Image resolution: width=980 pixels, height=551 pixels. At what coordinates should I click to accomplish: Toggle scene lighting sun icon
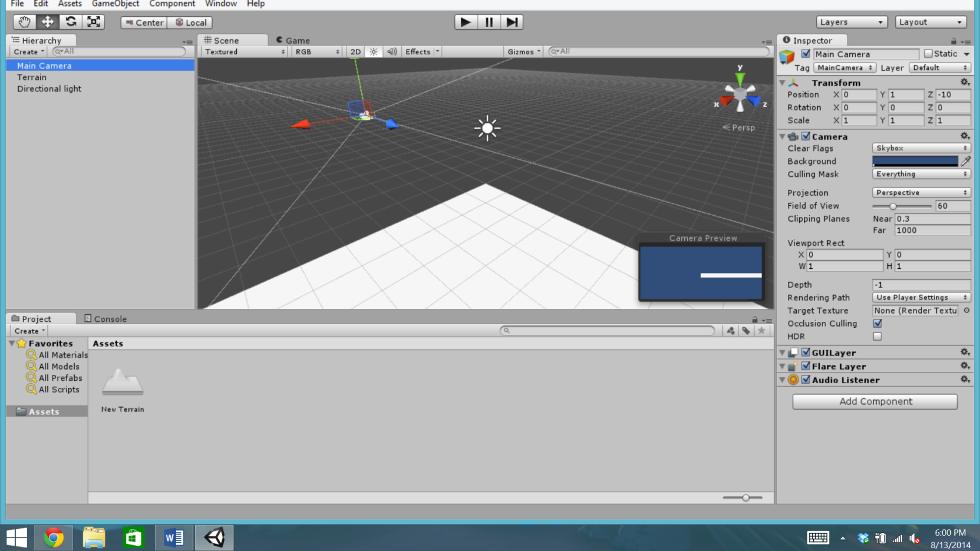click(374, 52)
